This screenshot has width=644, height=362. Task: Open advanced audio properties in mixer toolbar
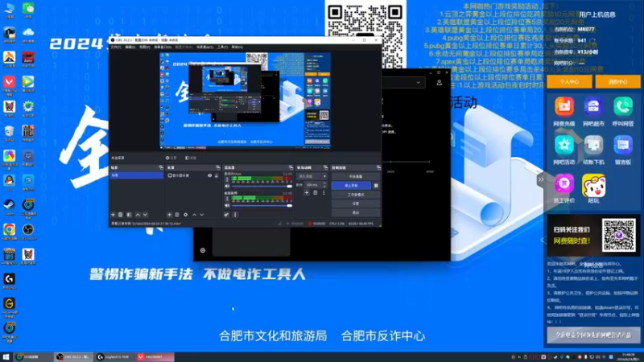pyautogui.click(x=226, y=215)
